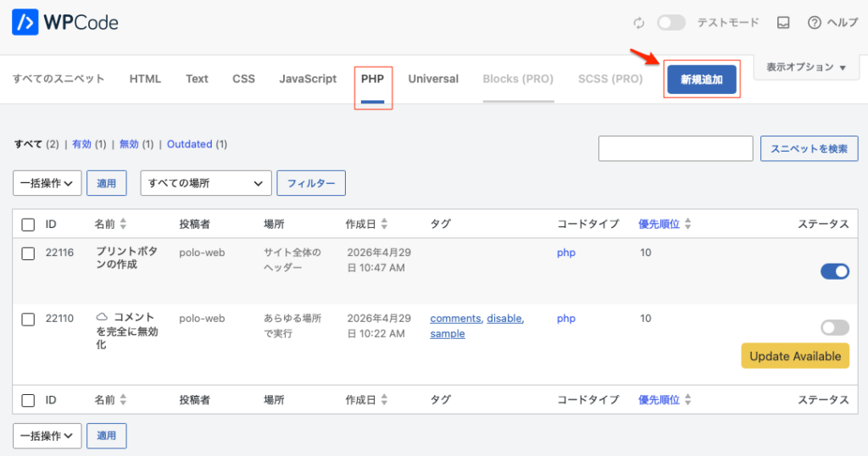Focus the snippet search input field
The image size is (868, 456).
coord(676,148)
